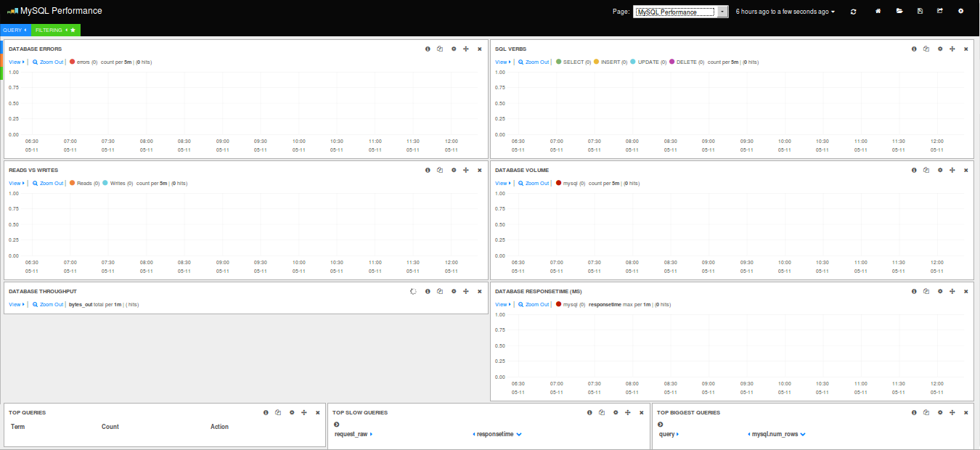Click the share dashboard icon
This screenshot has width=980, height=450.
(x=940, y=12)
